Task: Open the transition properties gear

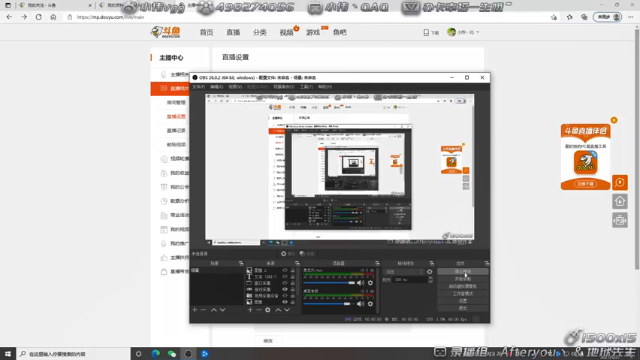Action: coord(429,272)
